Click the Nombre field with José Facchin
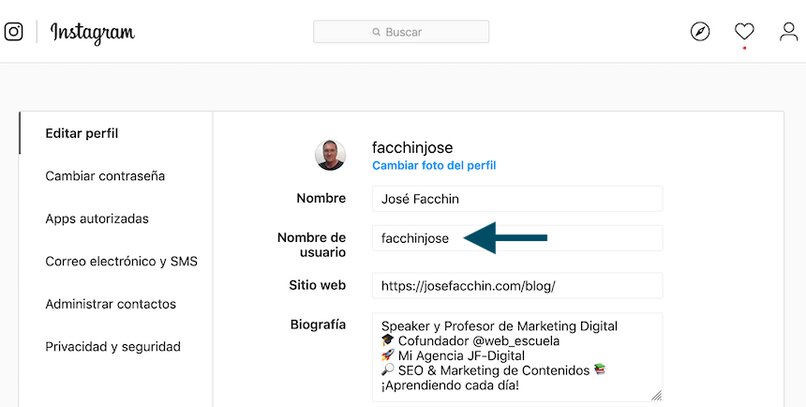The width and height of the screenshot is (806, 407). pos(517,199)
